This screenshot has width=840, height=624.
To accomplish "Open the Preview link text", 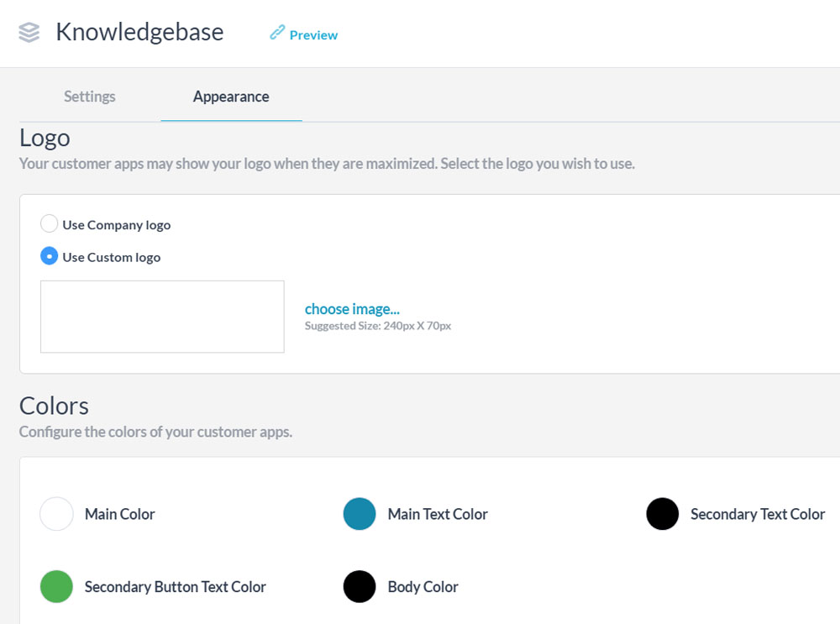I will click(x=313, y=35).
